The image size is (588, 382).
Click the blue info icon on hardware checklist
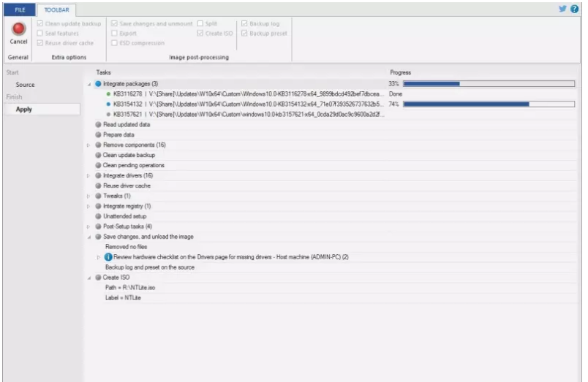coord(108,257)
